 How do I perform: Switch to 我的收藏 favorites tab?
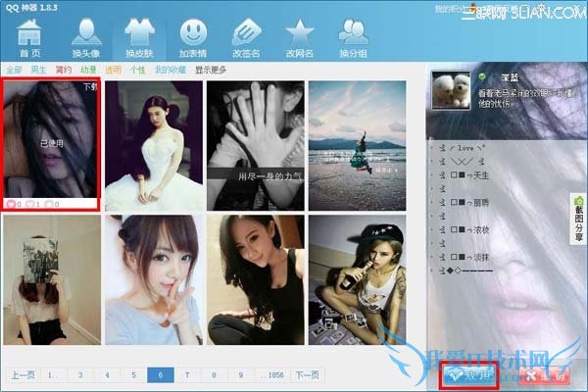pyautogui.click(x=169, y=71)
